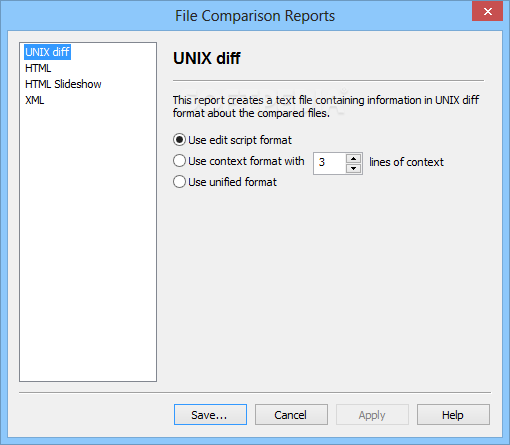The image size is (510, 445).
Task: Enable Use context format radio button
Action: (x=179, y=161)
